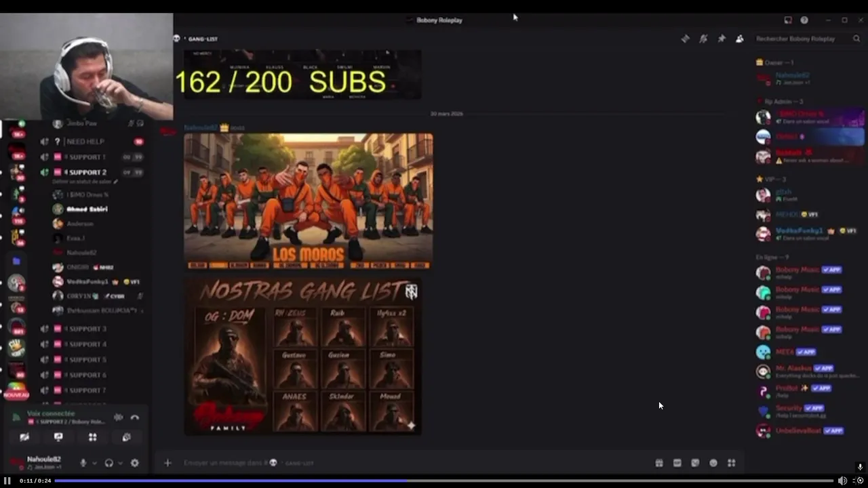Toggle headphone deafen in user panel
Screen dimensions: 868x488
click(x=108, y=463)
